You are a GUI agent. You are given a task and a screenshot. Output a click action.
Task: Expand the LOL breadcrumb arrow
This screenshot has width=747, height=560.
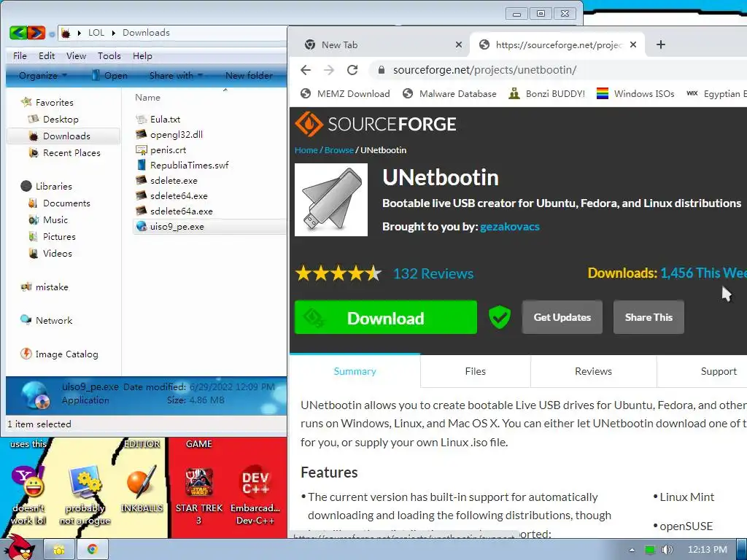(114, 33)
